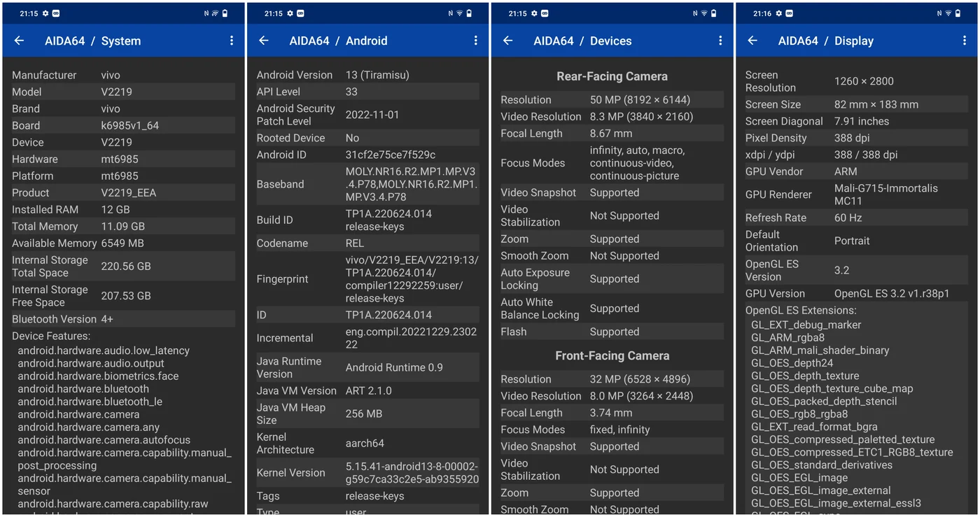Click the GPU renderer 'Mali-G715-Immortalis MC11'
Screen dimensions: 980x517
click(x=886, y=194)
